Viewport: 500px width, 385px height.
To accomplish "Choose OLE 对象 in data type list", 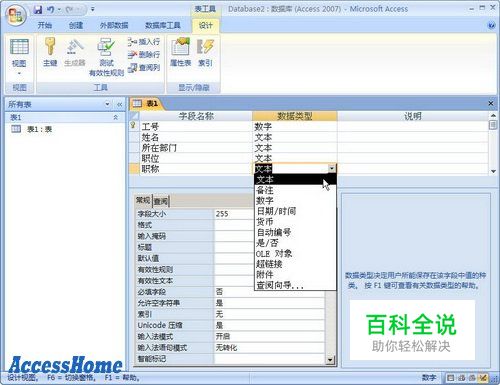I will tap(295, 254).
